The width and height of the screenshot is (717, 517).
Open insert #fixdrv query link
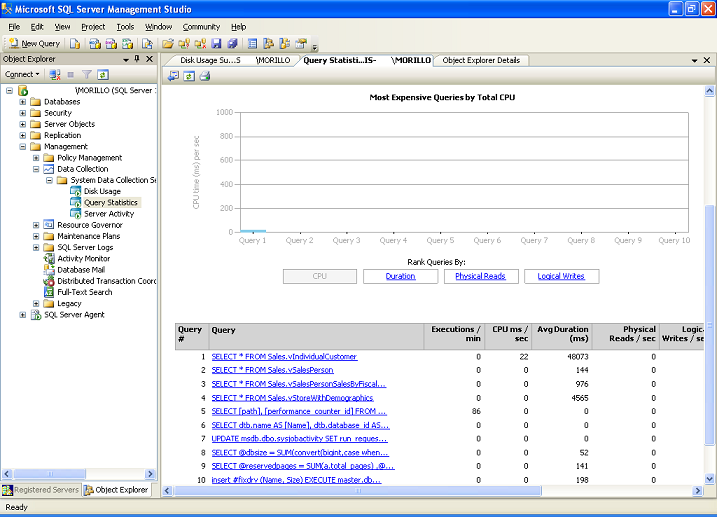(x=296, y=480)
